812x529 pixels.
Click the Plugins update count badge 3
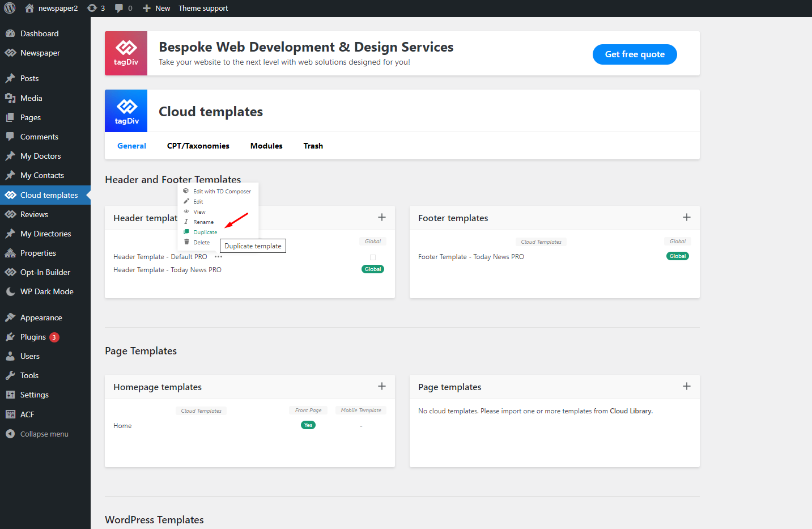tap(54, 337)
